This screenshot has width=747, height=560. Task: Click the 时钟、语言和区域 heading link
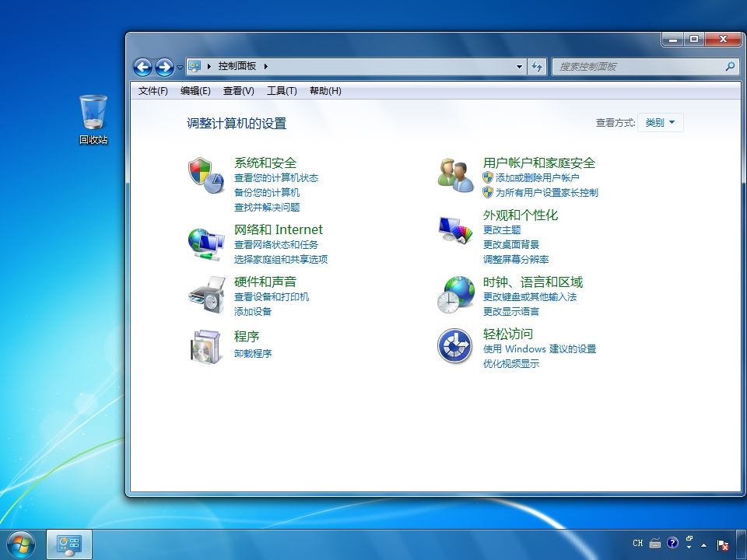coord(533,282)
